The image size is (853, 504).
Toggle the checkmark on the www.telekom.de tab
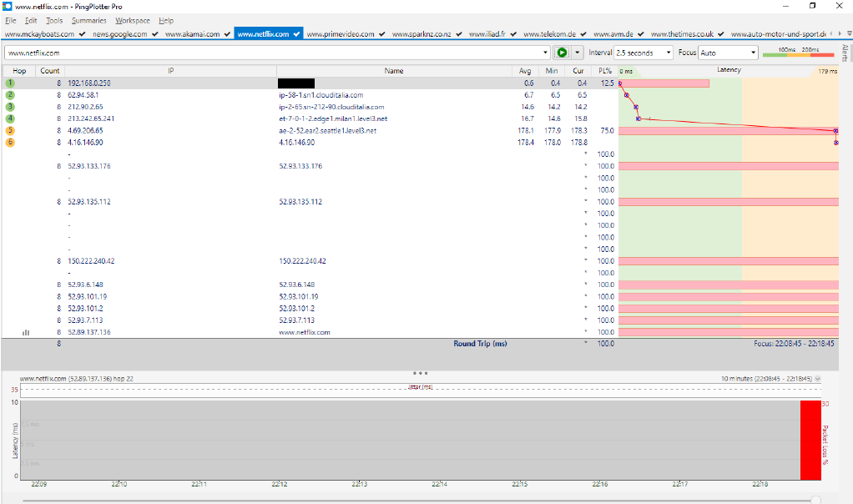tap(583, 33)
